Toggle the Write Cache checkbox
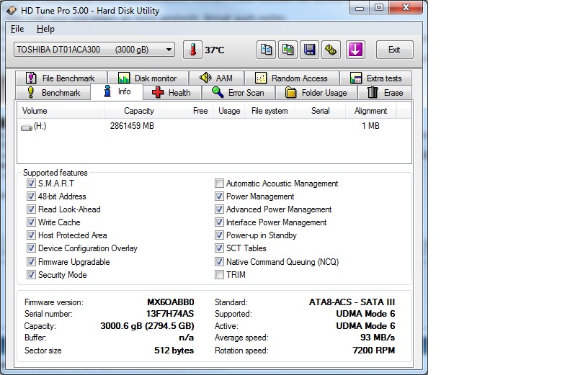This screenshot has height=375, width=588. pyautogui.click(x=31, y=222)
